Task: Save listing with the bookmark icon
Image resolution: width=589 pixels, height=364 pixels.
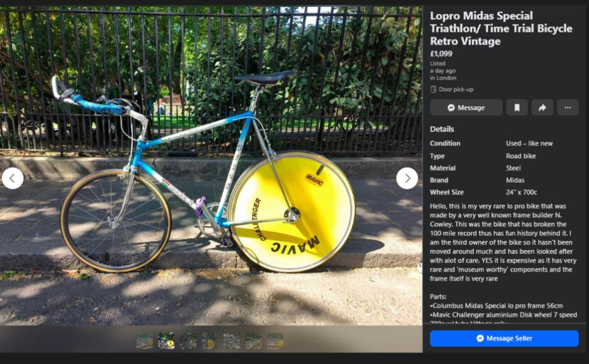Action: 517,108
